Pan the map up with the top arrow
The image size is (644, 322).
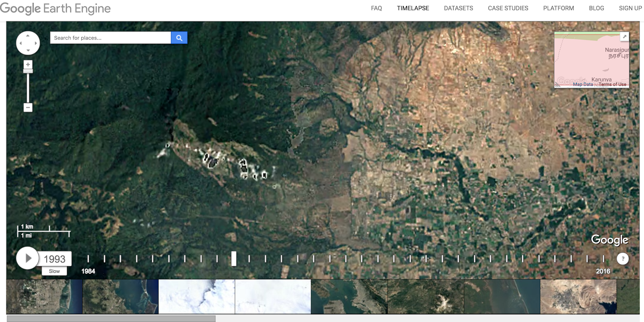pos(28,35)
